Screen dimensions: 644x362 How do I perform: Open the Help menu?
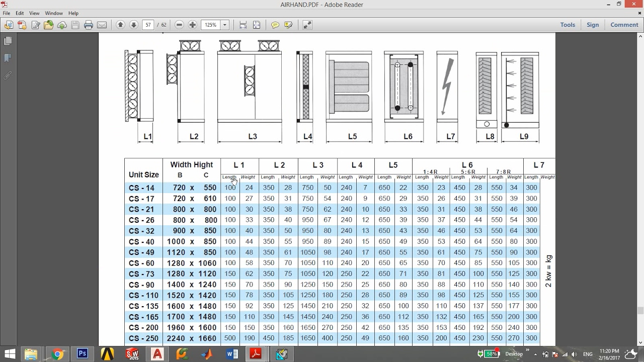73,13
